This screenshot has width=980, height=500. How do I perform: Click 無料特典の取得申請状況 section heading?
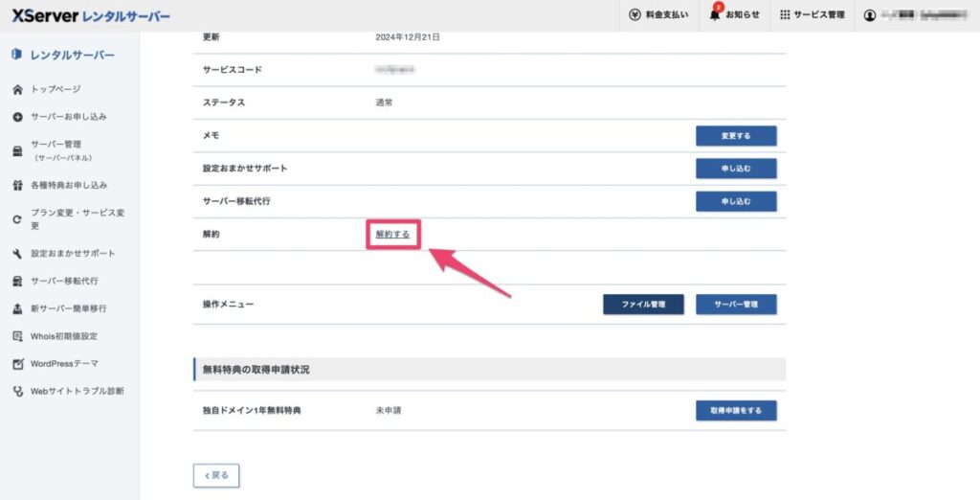[256, 370]
